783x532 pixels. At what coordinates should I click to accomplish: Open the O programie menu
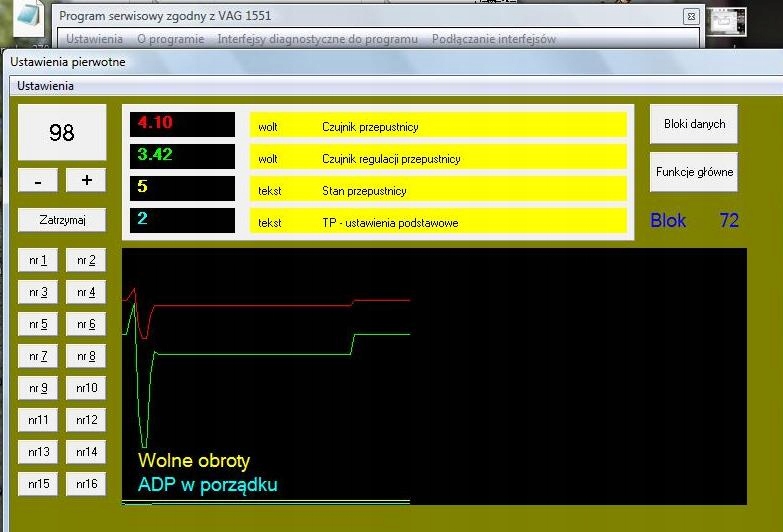click(x=170, y=39)
